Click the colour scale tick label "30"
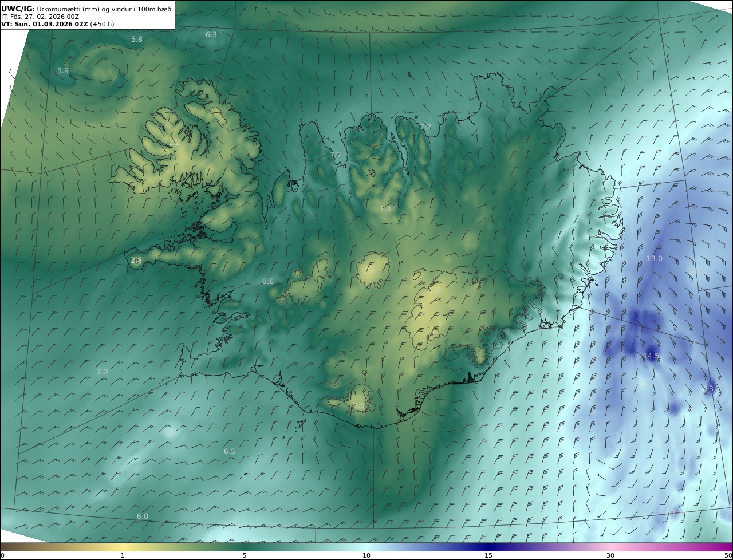The image size is (733, 560). (x=610, y=555)
